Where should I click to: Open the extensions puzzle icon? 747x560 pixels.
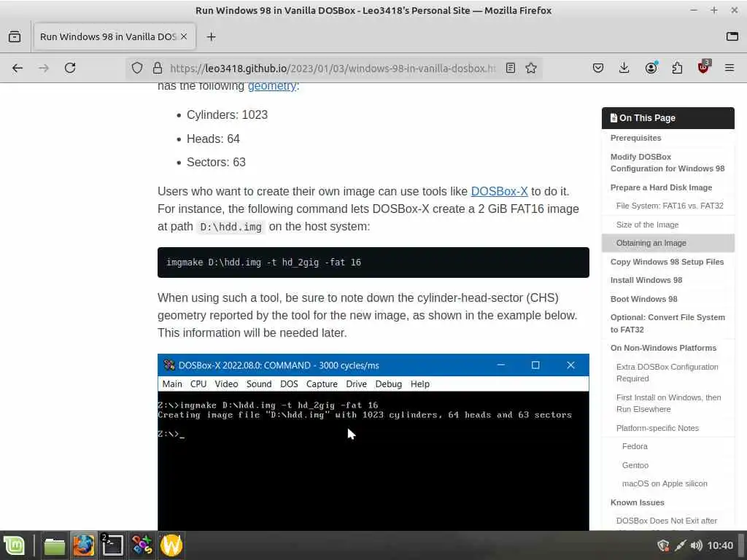click(677, 68)
